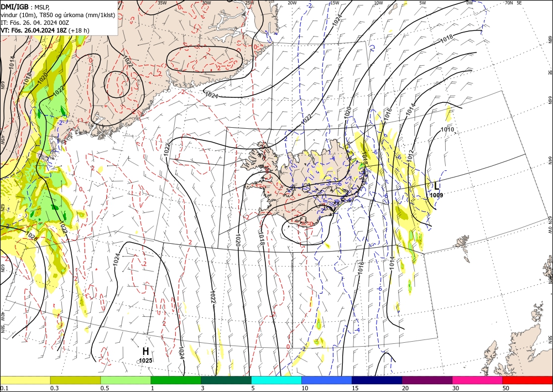
Task: Click the yellow 0.1–0.3 mm legend swatch
Action: click(x=25, y=380)
